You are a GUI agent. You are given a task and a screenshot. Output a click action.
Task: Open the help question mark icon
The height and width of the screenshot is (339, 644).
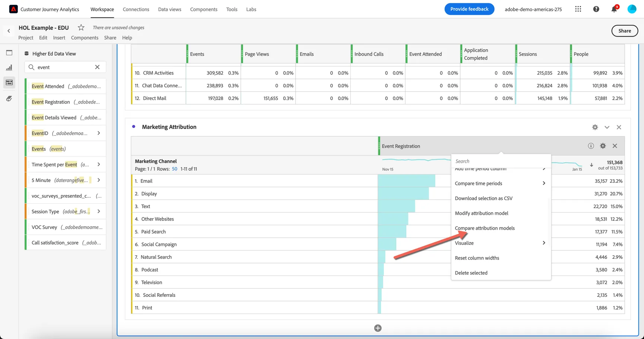596,9
